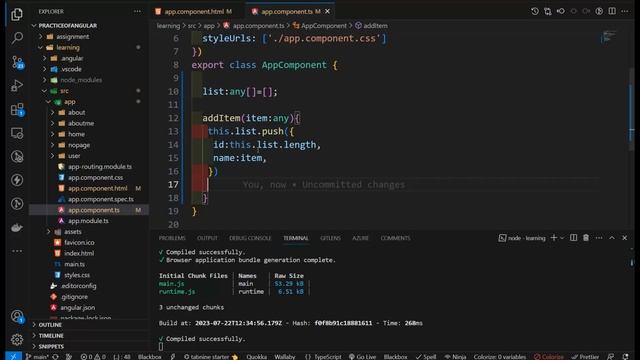Click the Thunder Client lightning icon
Viewport: 640px width, 360px height.
click(17, 180)
